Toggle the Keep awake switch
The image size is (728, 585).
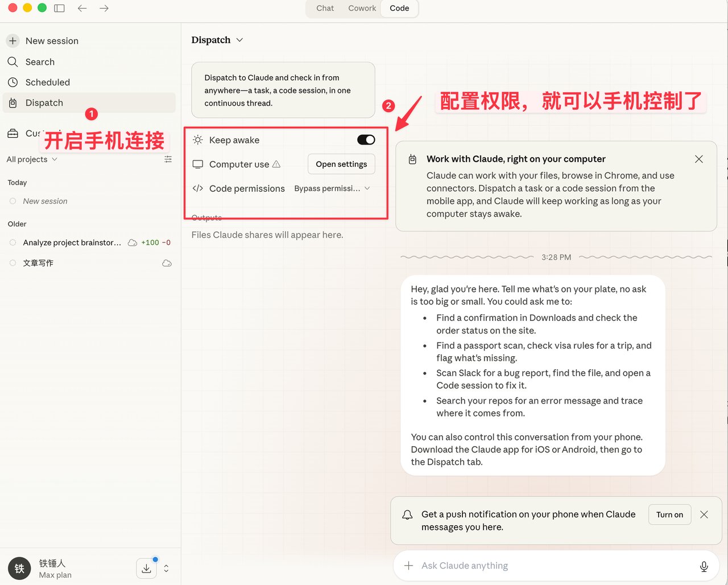(x=366, y=139)
